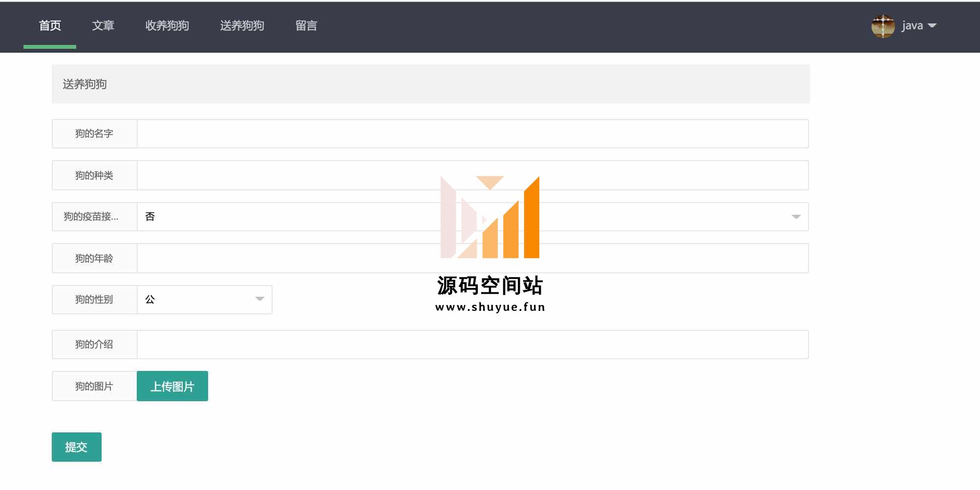Open the 收养狗狗 navigation item
980x490 pixels.
click(x=167, y=26)
